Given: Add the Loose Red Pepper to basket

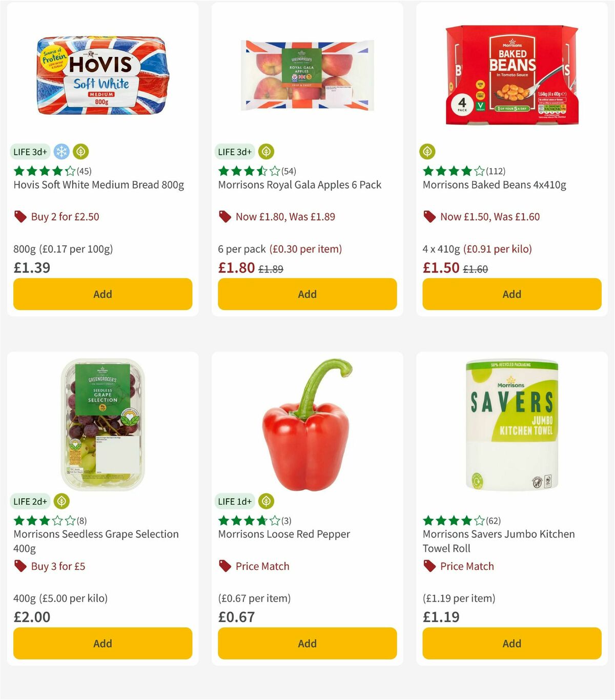Looking at the screenshot, I should click(x=306, y=643).
